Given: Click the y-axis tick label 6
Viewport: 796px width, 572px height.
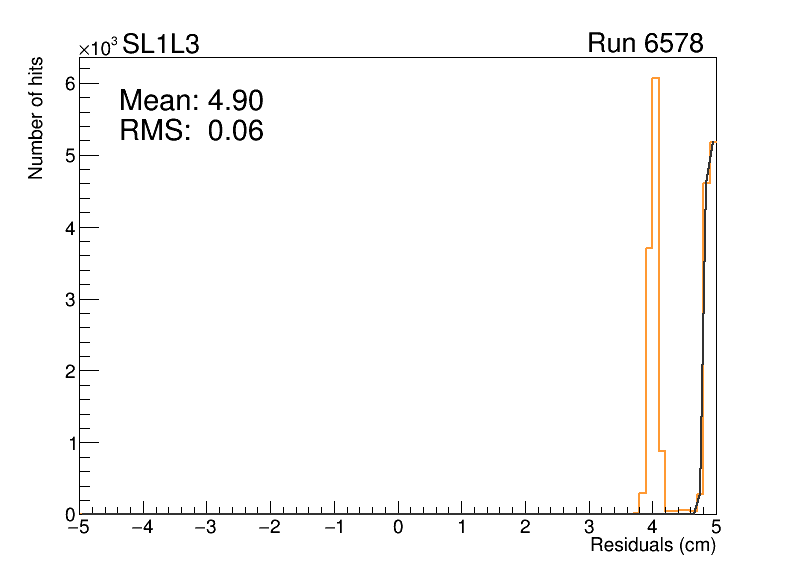Looking at the screenshot, I should coord(70,84).
